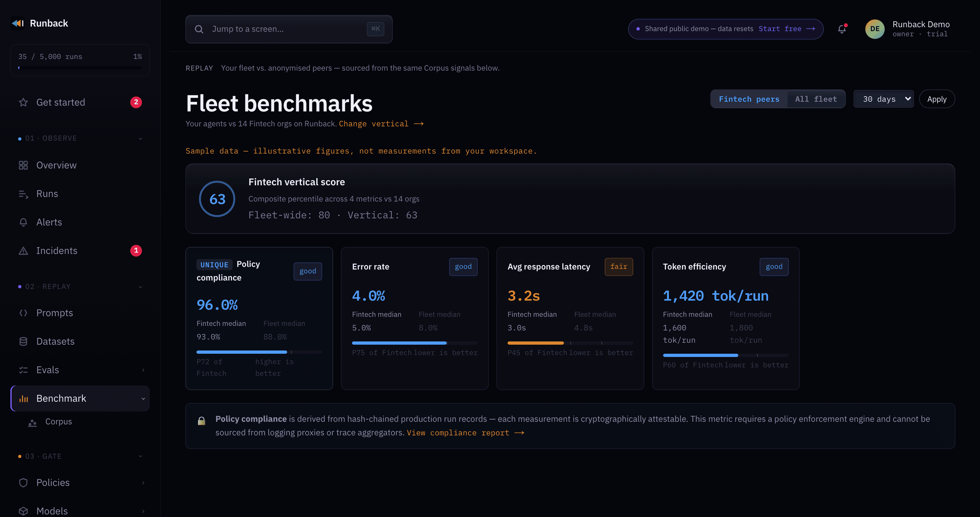Expand the Models submenu chevron
Screen dimensions: 980x517
[x=143, y=511]
